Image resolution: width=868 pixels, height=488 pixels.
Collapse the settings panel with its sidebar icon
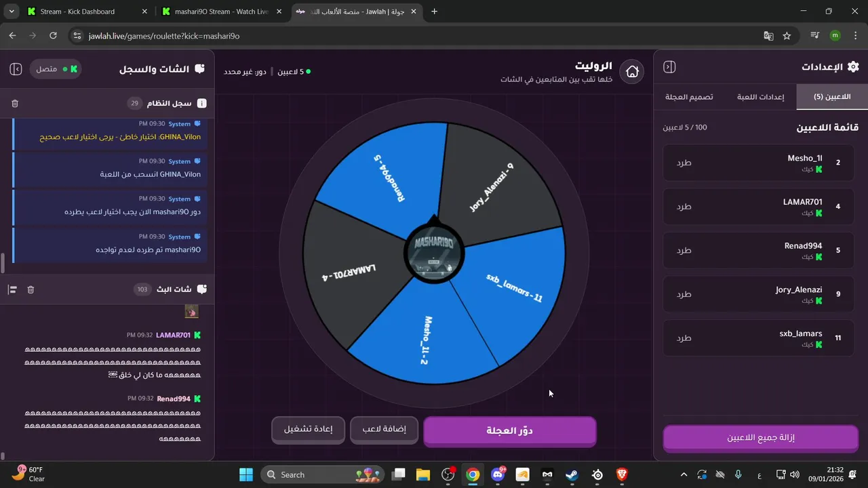click(x=669, y=67)
